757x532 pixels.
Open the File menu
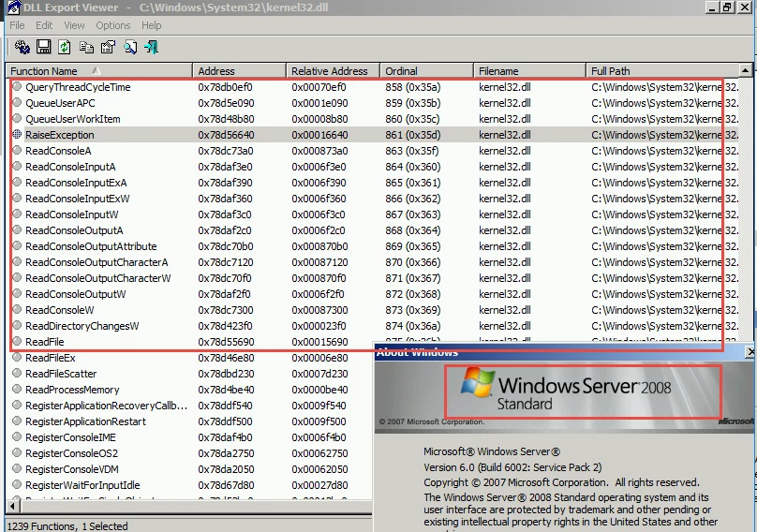[x=17, y=25]
